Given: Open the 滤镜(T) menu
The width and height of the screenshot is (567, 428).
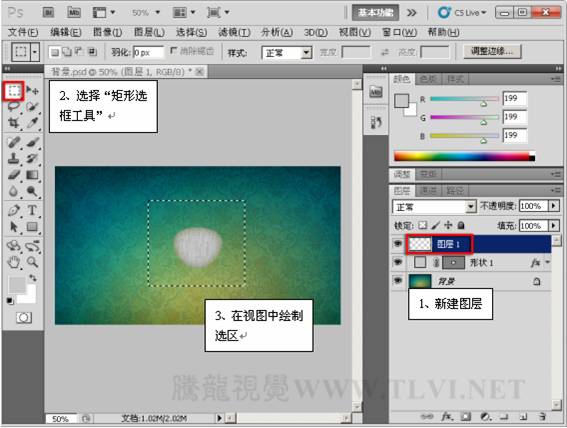Looking at the screenshot, I should pos(234,33).
